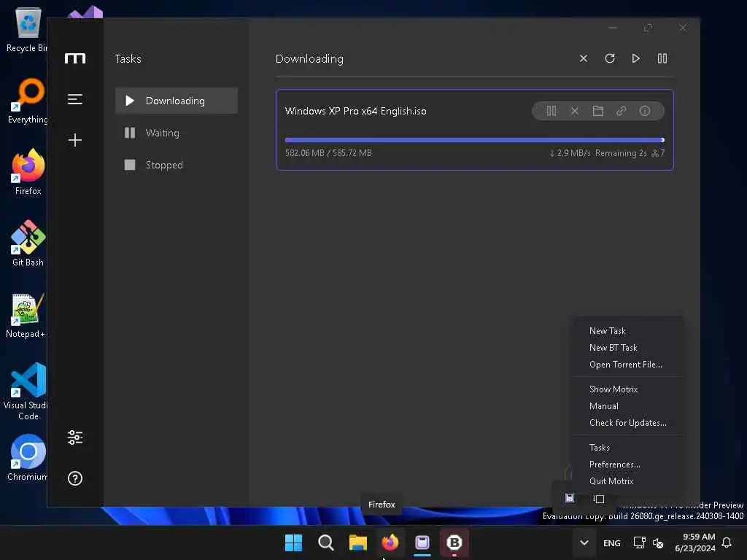Select the Git Bash desktop shortcut
747x560 pixels.
click(x=28, y=244)
